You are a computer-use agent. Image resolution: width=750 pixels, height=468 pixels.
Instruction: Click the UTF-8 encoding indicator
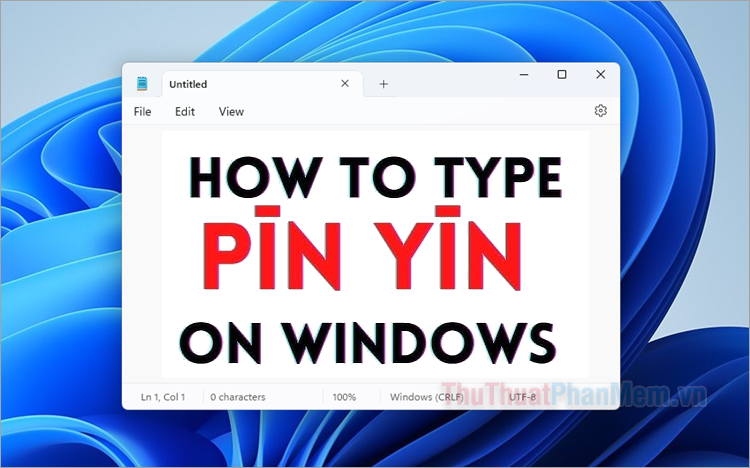click(x=522, y=397)
